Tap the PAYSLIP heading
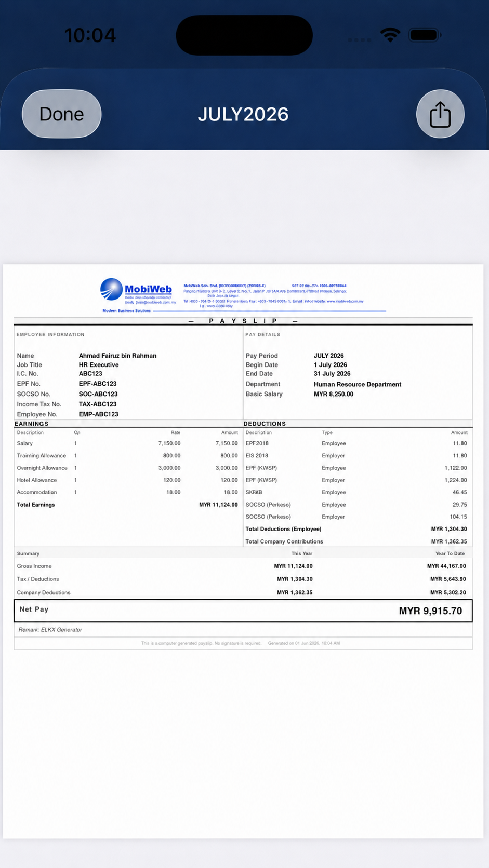Screen dimensions: 489x868 pos(243,321)
